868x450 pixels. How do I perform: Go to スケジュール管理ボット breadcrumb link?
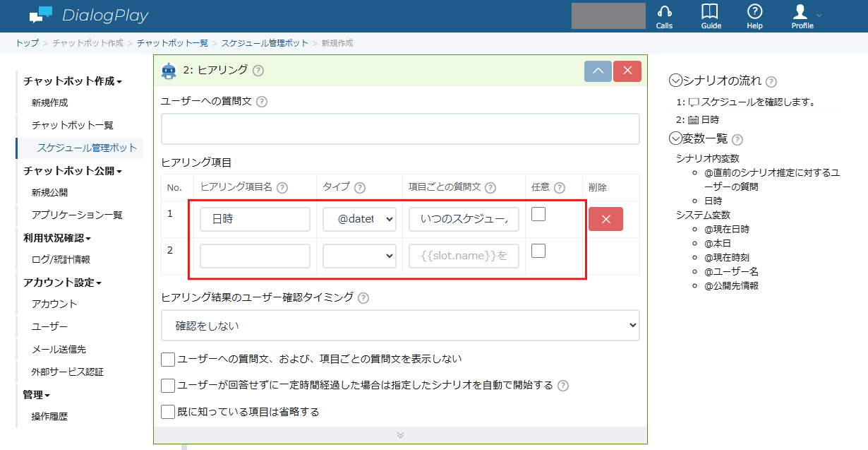pos(265,43)
